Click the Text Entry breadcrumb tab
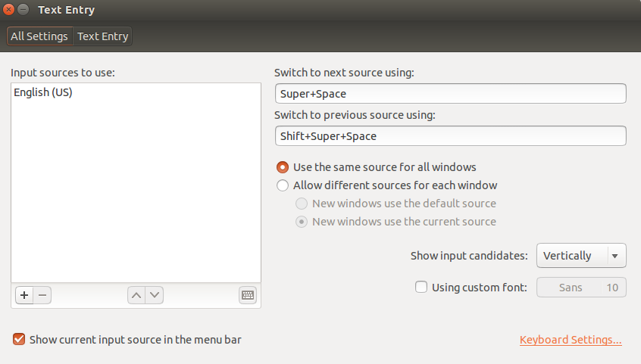 [103, 36]
